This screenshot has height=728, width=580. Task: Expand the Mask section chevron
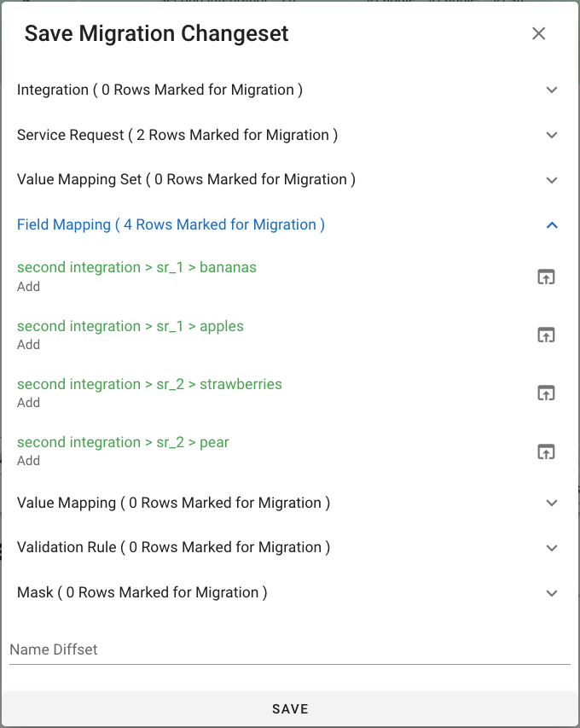click(x=552, y=593)
